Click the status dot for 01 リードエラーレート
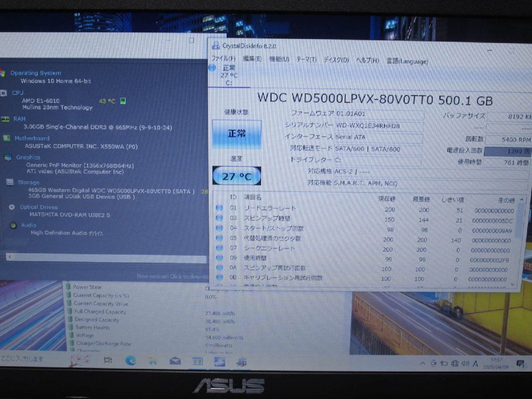532x399 pixels. pyautogui.click(x=219, y=208)
